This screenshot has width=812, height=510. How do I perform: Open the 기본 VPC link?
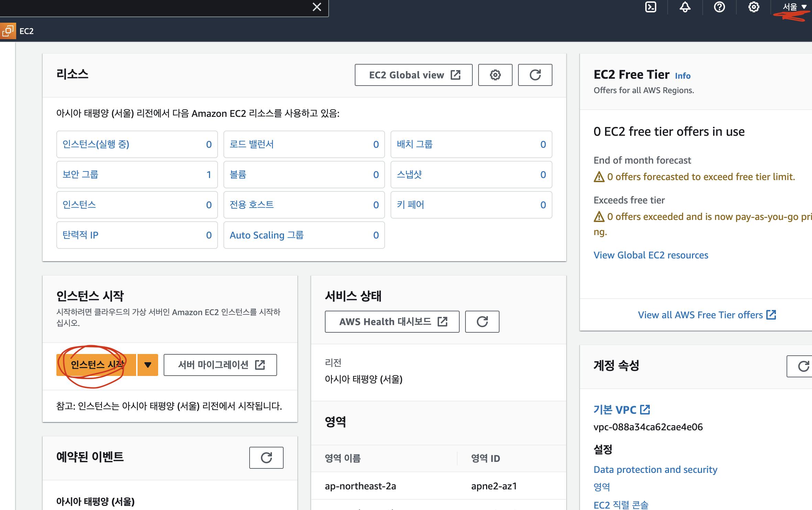[622, 410]
